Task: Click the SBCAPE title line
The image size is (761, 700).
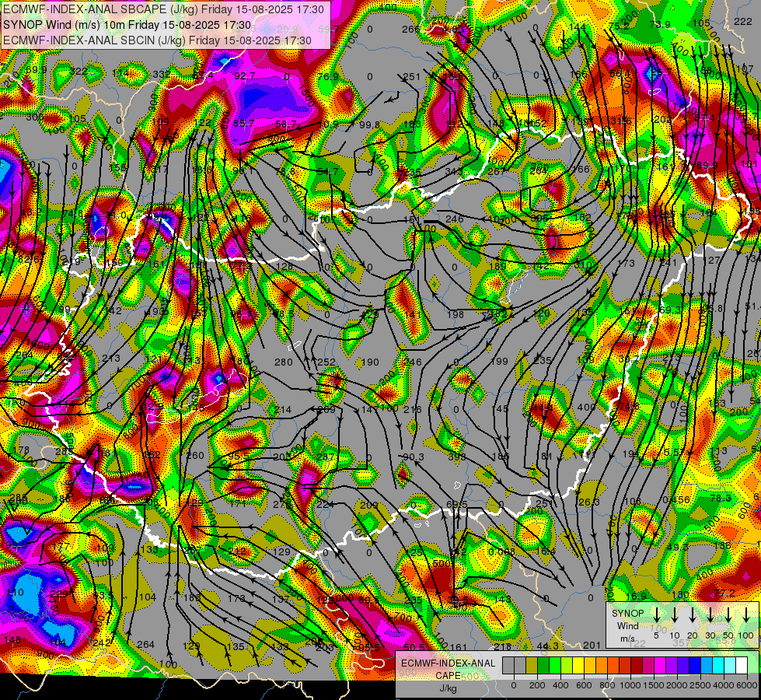Action: pos(163,9)
